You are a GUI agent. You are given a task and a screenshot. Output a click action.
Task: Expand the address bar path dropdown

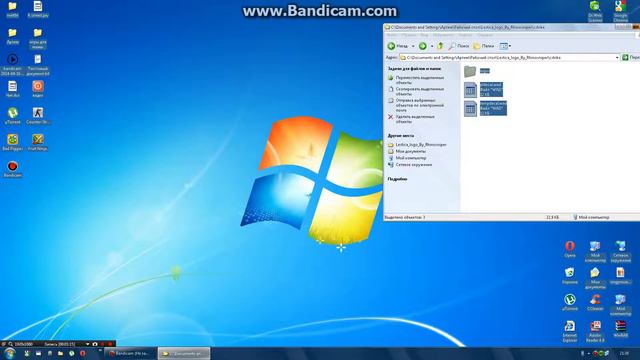coord(617,58)
